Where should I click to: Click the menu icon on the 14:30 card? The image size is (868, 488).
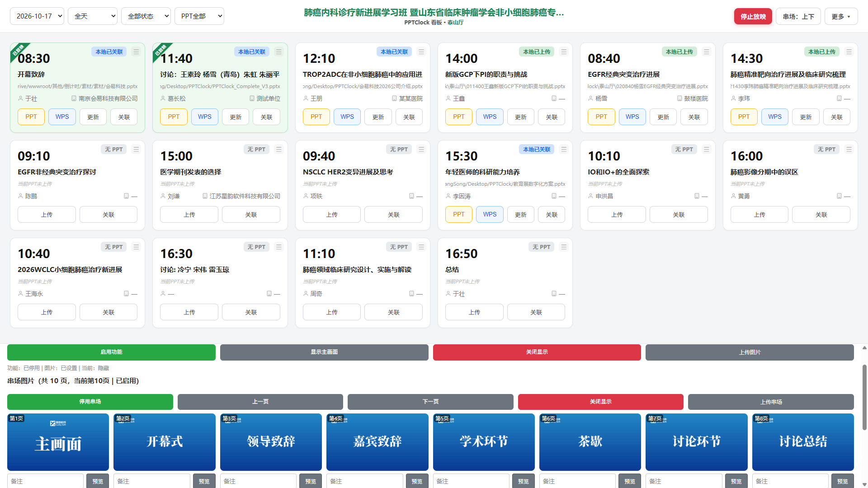pyautogui.click(x=849, y=52)
